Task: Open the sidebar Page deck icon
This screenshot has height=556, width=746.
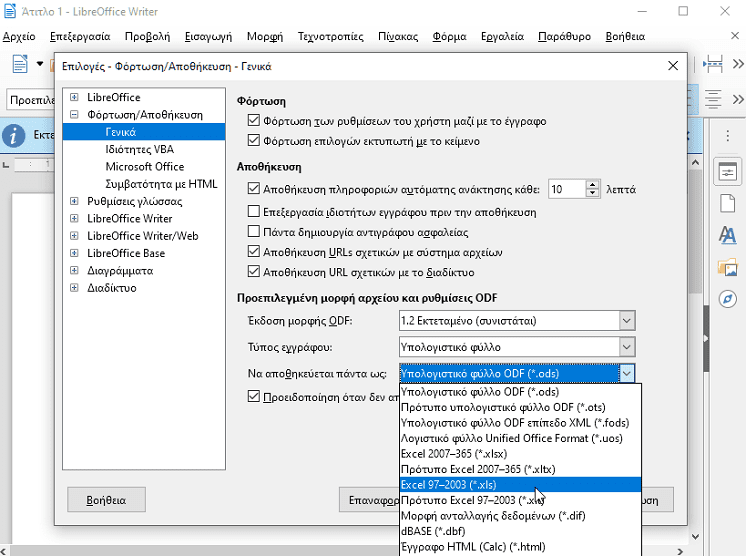Action: 727,204
